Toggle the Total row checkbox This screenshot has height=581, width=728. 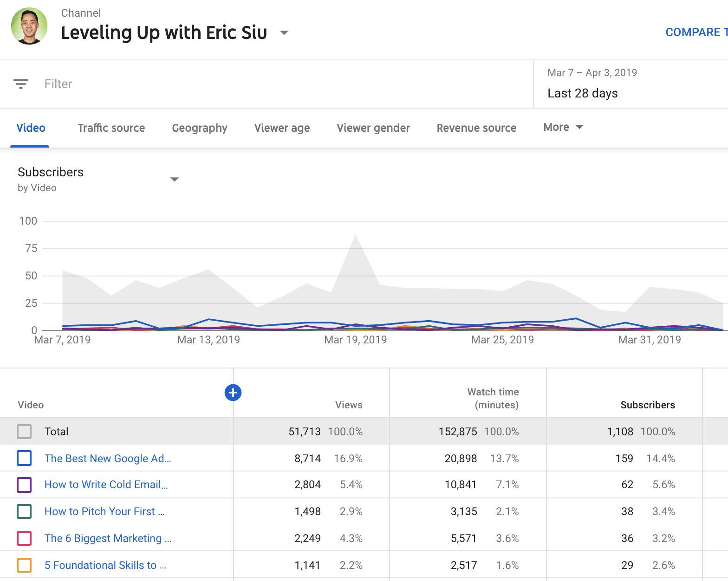click(x=24, y=432)
